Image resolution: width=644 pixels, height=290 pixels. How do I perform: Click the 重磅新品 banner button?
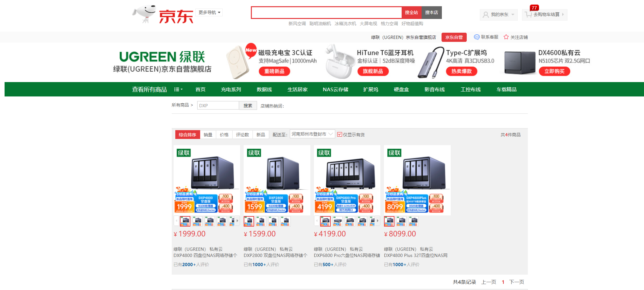coord(274,71)
